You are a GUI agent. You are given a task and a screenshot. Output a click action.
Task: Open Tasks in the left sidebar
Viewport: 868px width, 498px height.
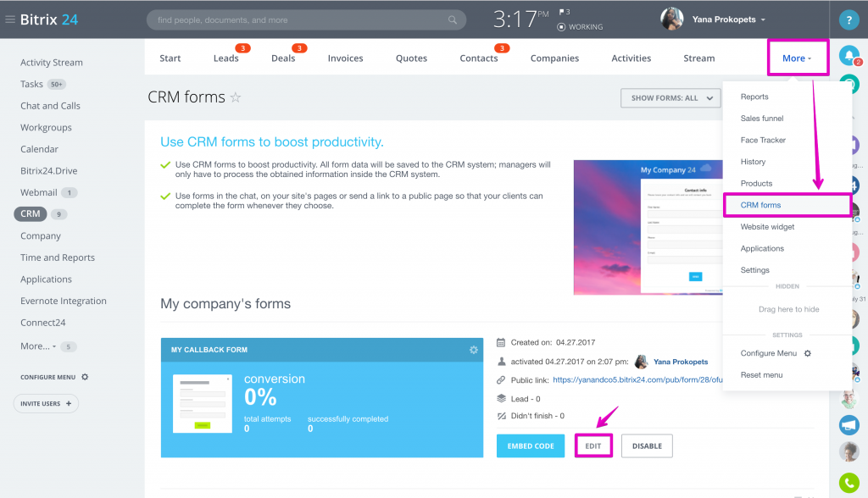click(31, 84)
